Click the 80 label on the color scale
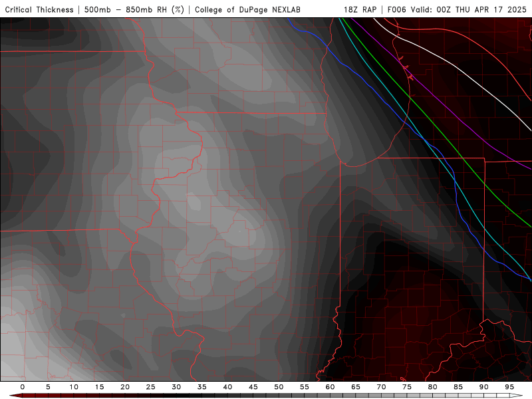Viewport: 532px width, 399px height. 432,387
